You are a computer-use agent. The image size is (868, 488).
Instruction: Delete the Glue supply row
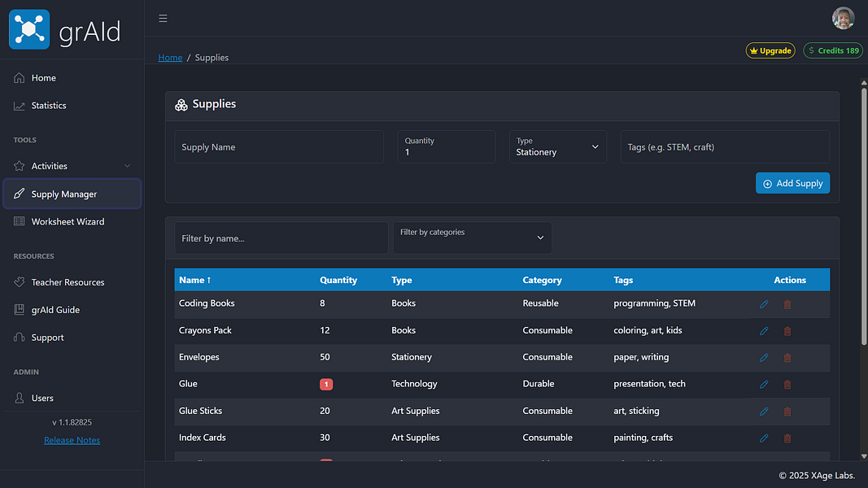pos(787,385)
